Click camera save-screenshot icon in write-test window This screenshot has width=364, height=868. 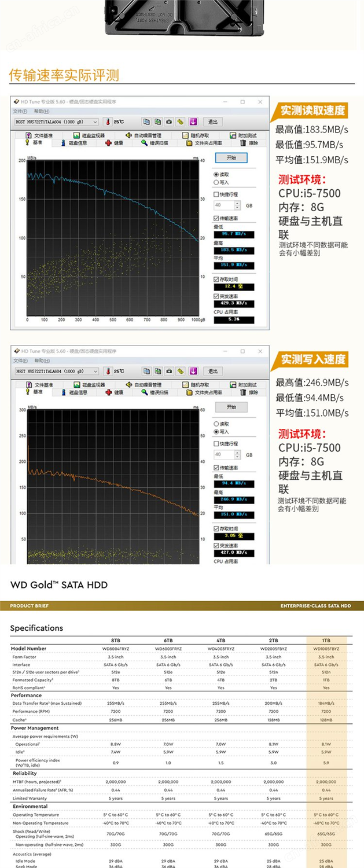169,371
